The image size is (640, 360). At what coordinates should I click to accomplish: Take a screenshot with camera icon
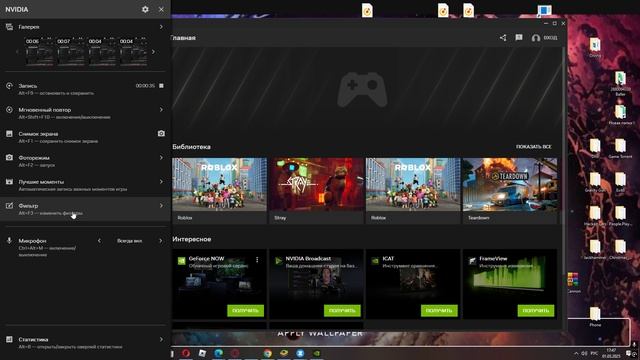161,133
